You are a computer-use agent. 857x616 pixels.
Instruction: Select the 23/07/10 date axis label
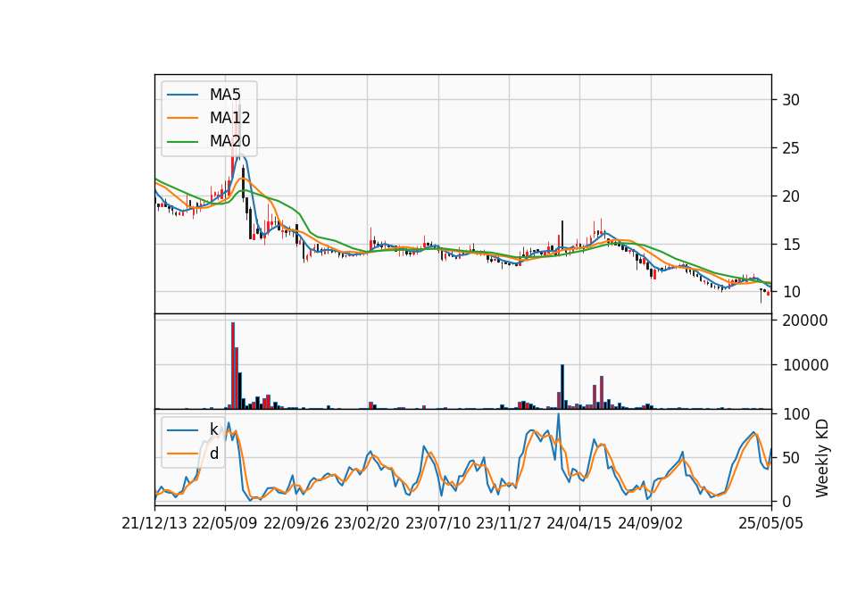coord(437,524)
